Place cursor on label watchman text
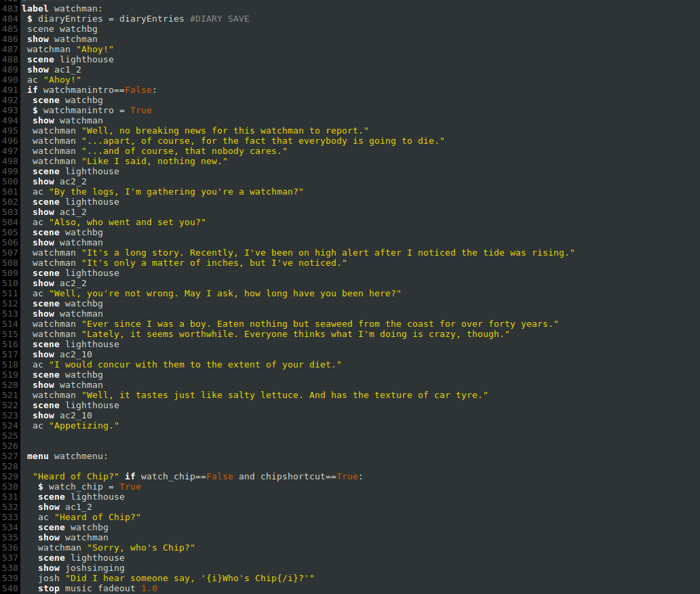 tap(62, 9)
